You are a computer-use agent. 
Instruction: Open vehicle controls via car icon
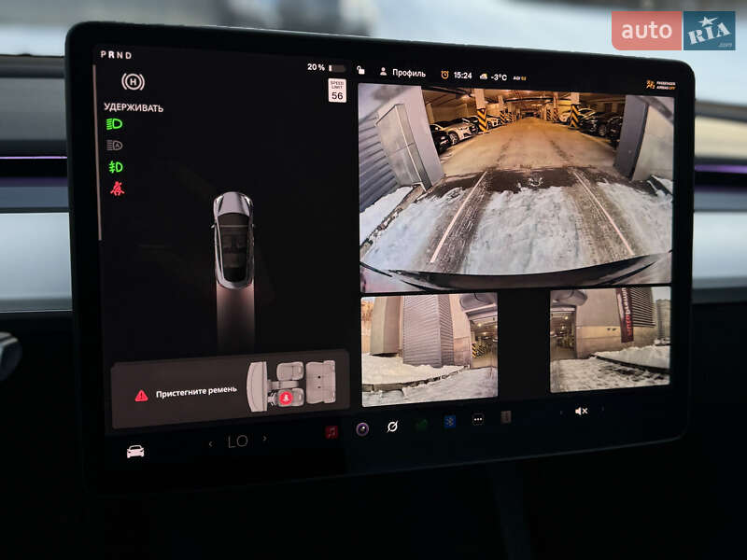click(x=135, y=452)
